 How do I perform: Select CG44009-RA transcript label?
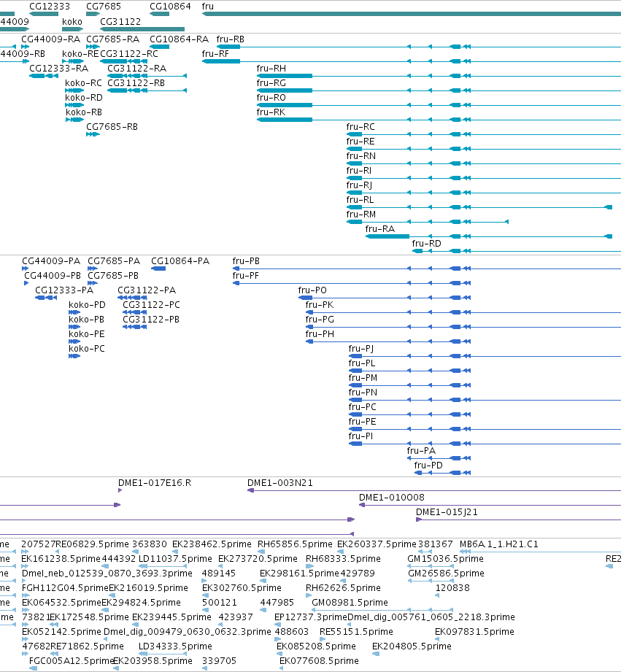coord(50,39)
